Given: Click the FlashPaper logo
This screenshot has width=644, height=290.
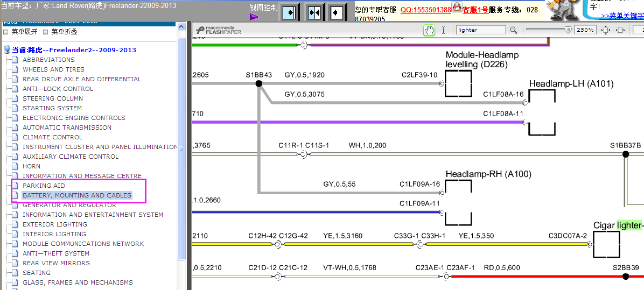Looking at the screenshot, I should 219,30.
